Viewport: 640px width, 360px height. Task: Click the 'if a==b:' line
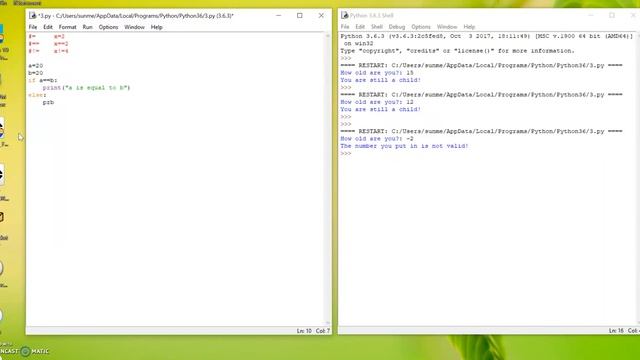click(43, 80)
